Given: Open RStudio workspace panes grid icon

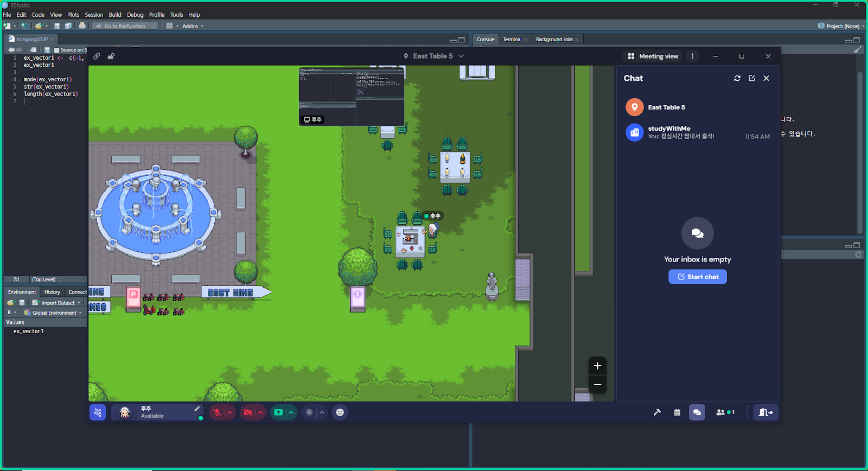Looking at the screenshot, I should coord(170,26).
